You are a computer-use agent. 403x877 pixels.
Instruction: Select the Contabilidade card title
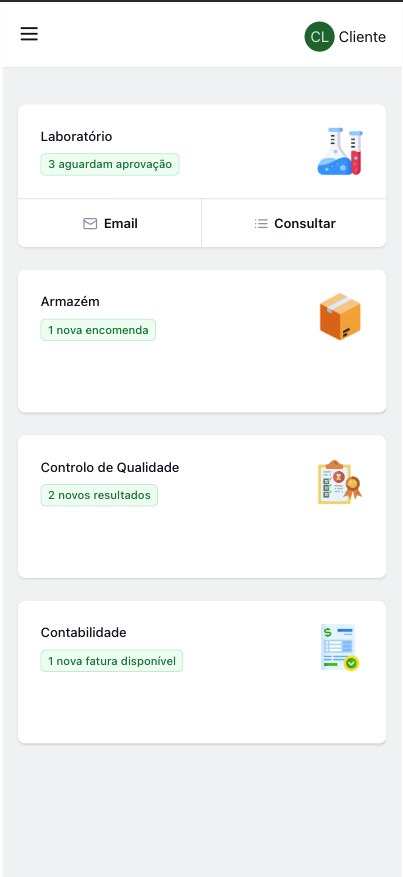84,633
